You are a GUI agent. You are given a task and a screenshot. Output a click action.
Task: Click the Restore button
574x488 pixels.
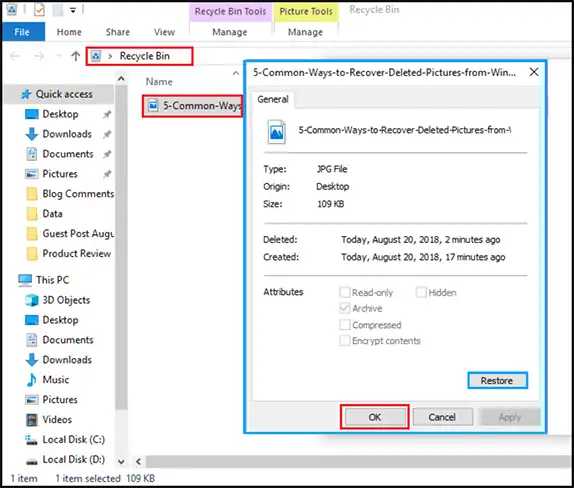click(x=497, y=381)
